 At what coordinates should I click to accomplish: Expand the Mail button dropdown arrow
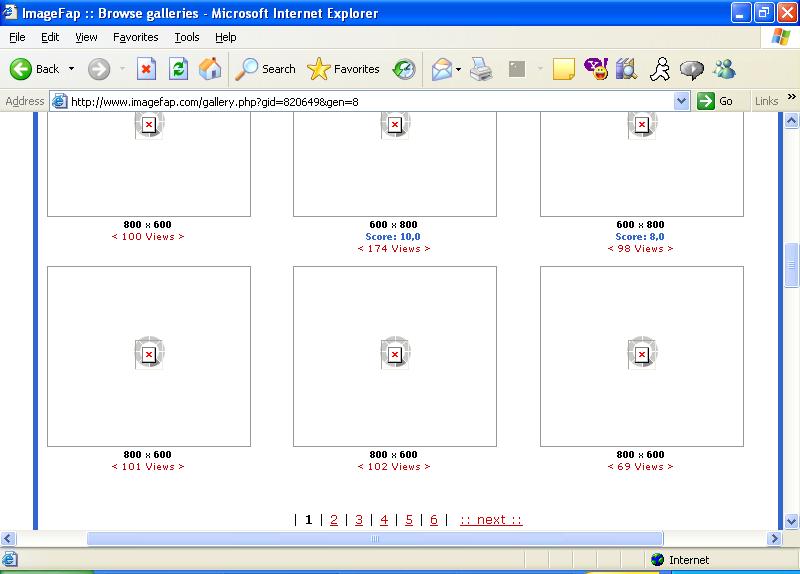tap(459, 69)
